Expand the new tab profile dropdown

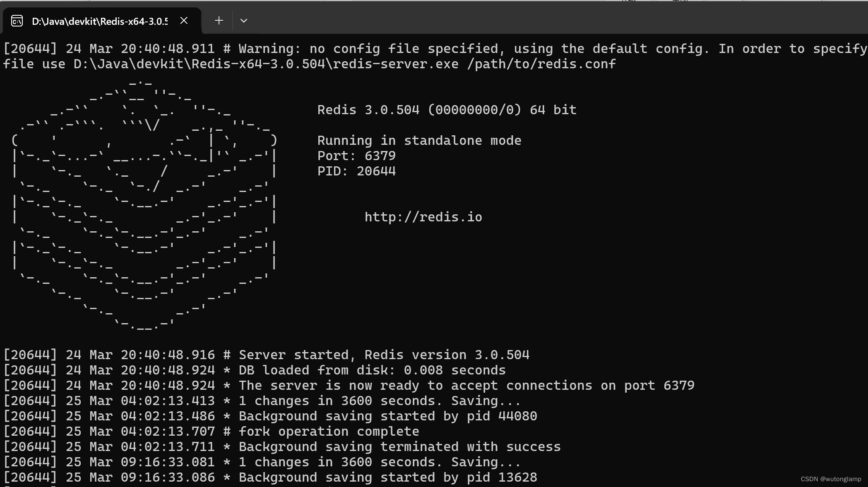coord(244,21)
